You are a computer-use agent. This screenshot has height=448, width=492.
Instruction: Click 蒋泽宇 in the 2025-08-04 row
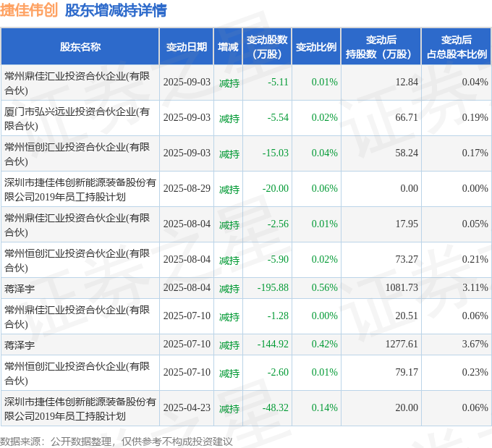pos(20,288)
